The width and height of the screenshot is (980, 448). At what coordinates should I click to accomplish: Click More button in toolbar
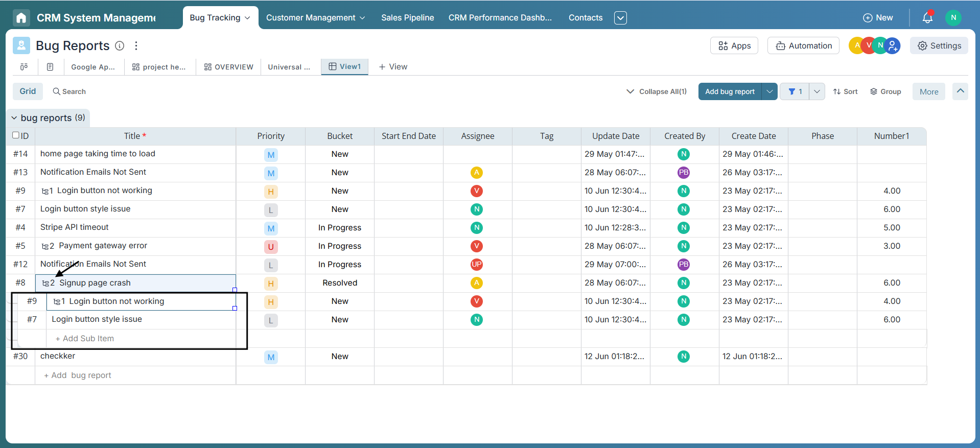click(x=929, y=91)
